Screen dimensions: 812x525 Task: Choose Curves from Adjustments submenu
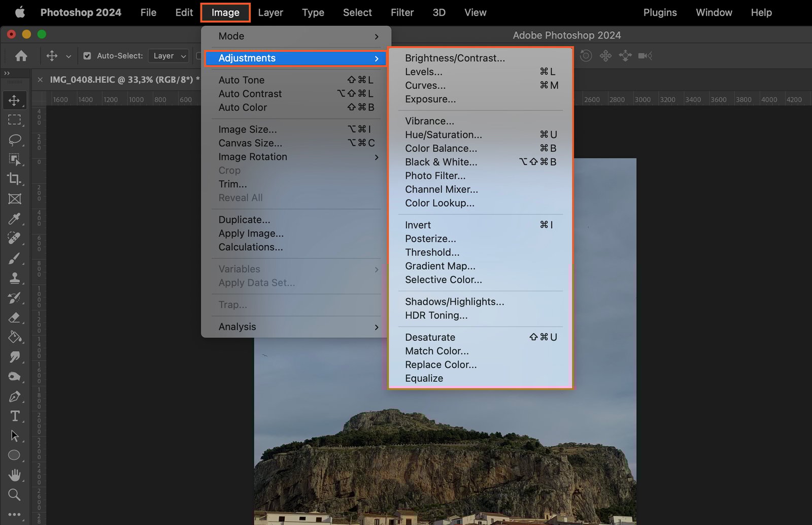[x=425, y=85]
